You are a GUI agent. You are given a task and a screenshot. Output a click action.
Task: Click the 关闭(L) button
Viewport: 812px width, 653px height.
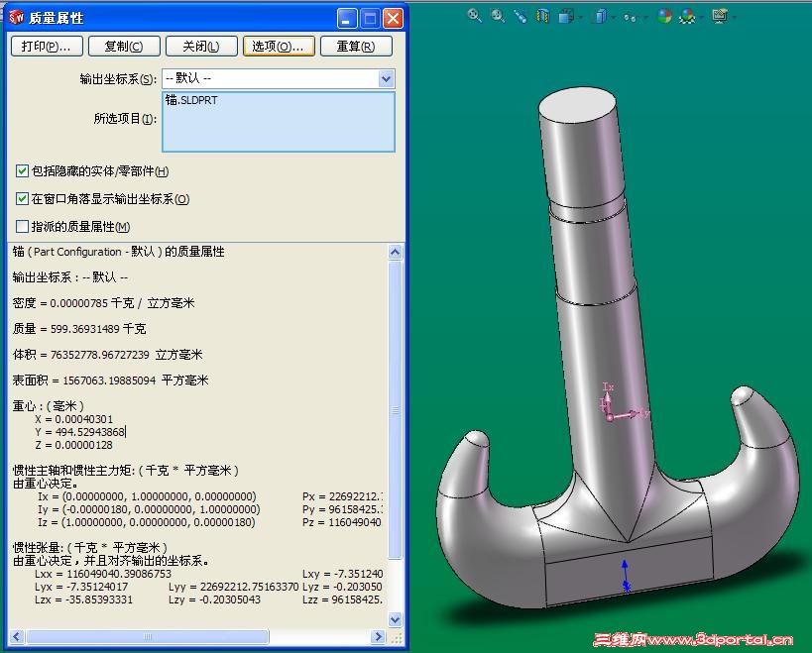tap(201, 46)
